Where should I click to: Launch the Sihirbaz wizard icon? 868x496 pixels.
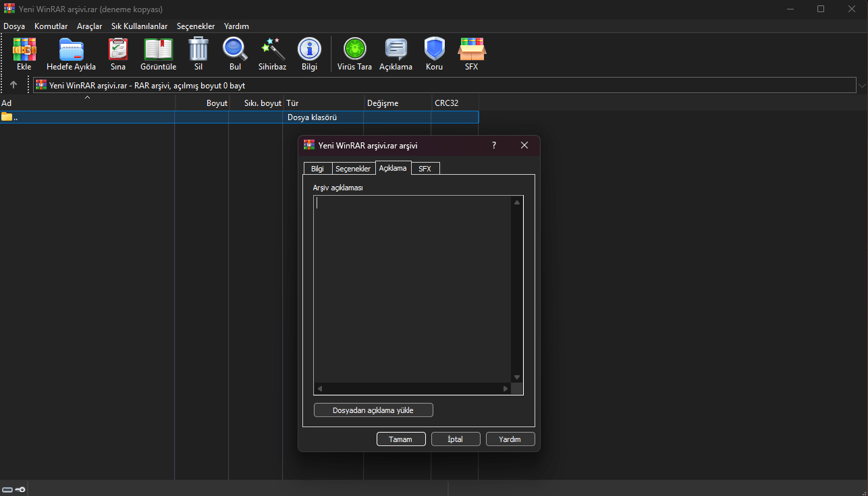273,49
